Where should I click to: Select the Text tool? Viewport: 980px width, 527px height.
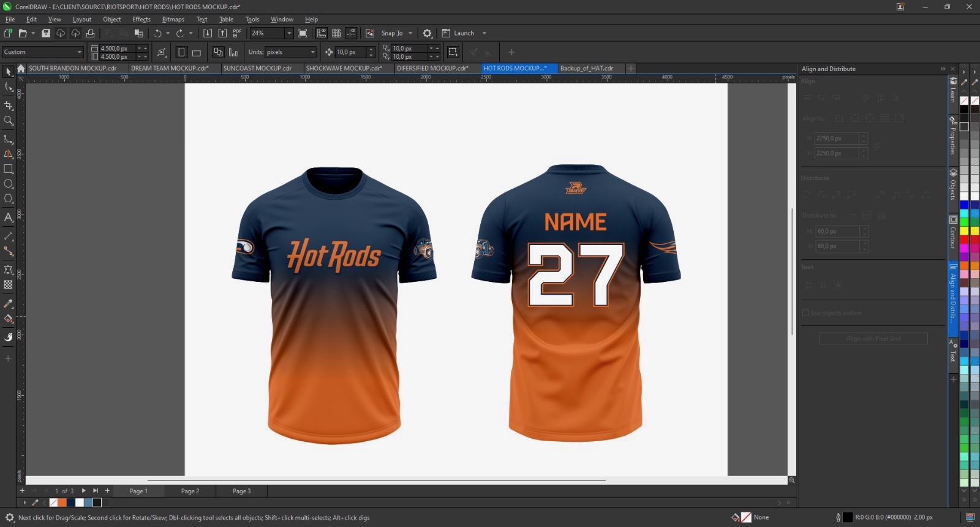point(9,218)
